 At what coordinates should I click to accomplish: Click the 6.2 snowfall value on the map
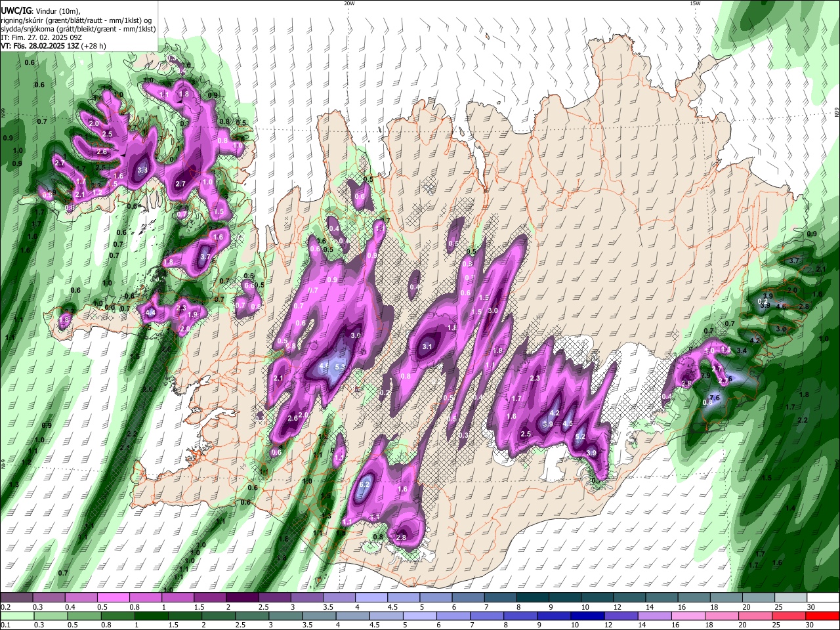click(x=366, y=484)
